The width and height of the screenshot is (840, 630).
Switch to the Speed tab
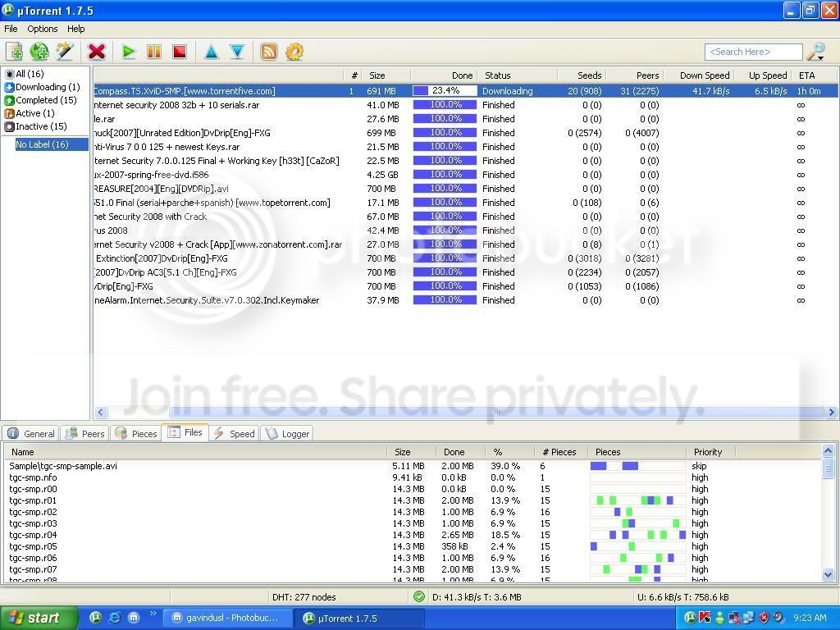tap(234, 433)
